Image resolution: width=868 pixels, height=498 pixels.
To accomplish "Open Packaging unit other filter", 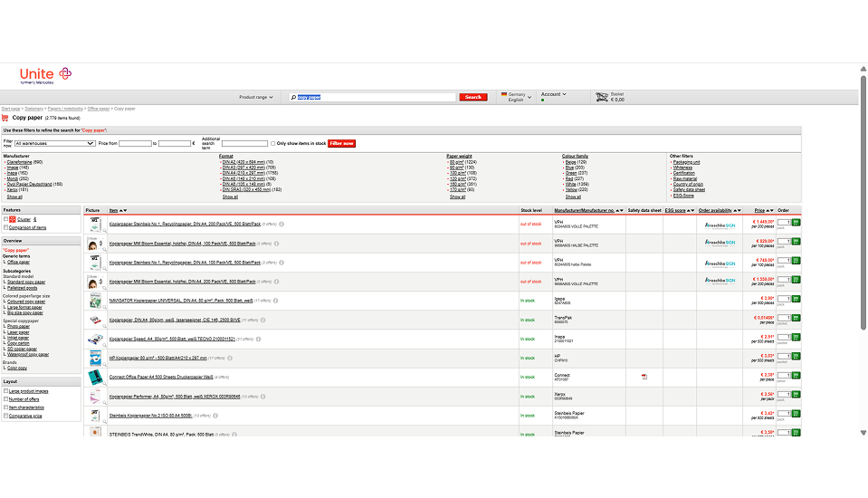I will [x=686, y=162].
